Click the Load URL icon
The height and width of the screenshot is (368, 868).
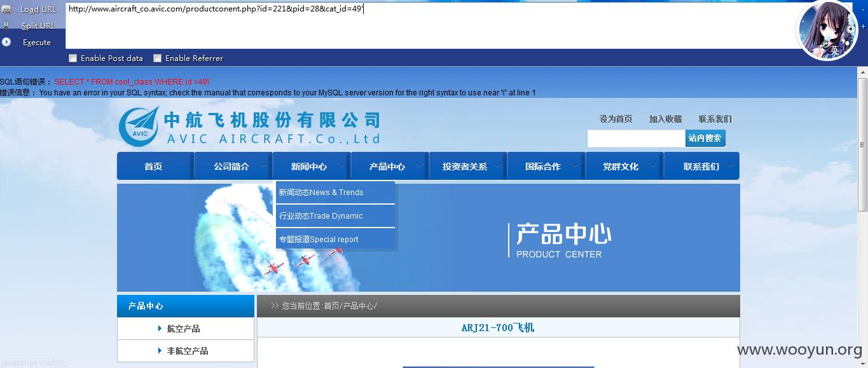coord(6,10)
